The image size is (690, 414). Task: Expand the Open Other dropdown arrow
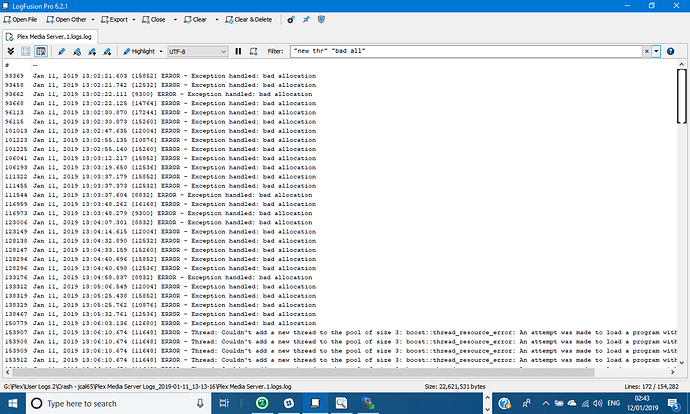pyautogui.click(x=93, y=19)
